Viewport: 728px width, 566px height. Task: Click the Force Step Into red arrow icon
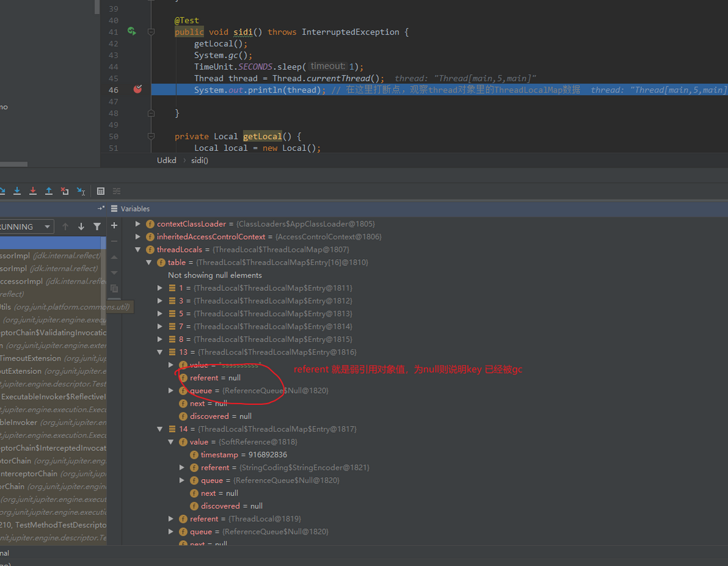[33, 191]
